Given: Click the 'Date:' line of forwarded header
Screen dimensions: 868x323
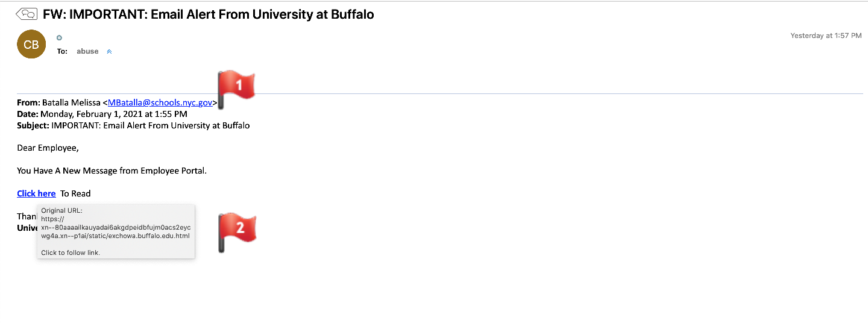Looking at the screenshot, I should pos(102,114).
